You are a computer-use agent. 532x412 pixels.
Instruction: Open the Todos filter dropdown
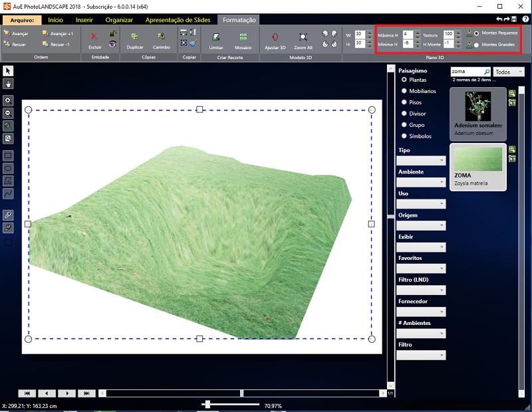pyautogui.click(x=509, y=71)
